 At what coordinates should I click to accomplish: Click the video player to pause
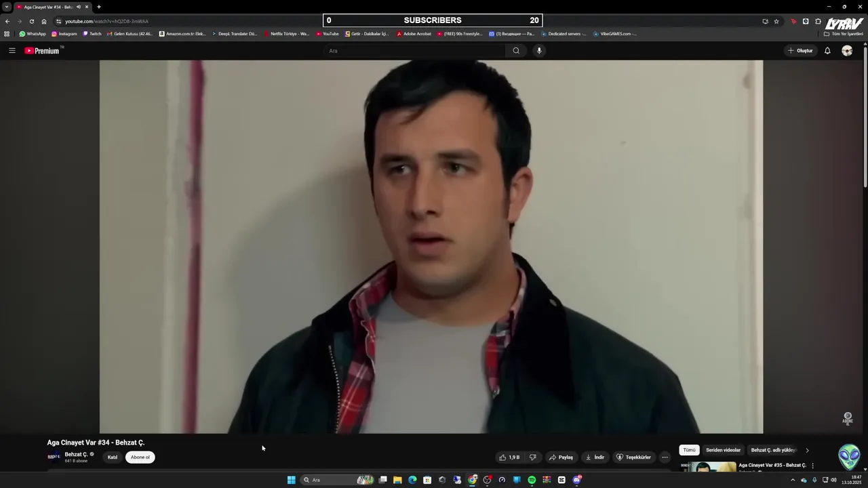pyautogui.click(x=431, y=247)
